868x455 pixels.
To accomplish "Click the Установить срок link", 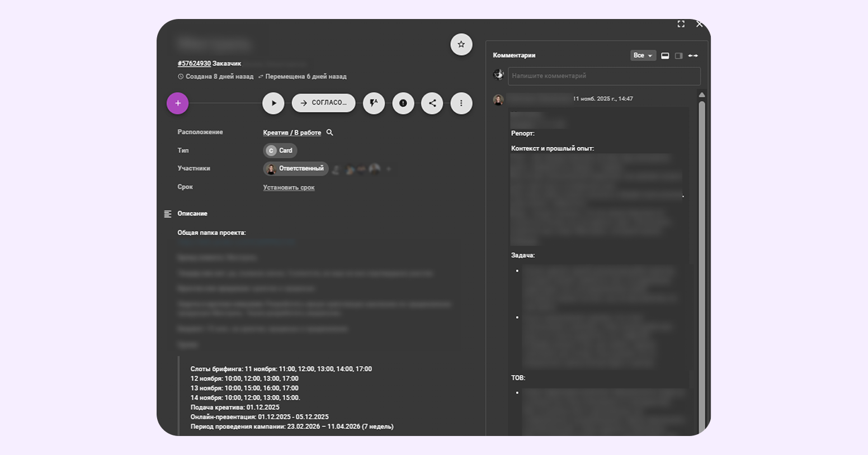I will (289, 188).
